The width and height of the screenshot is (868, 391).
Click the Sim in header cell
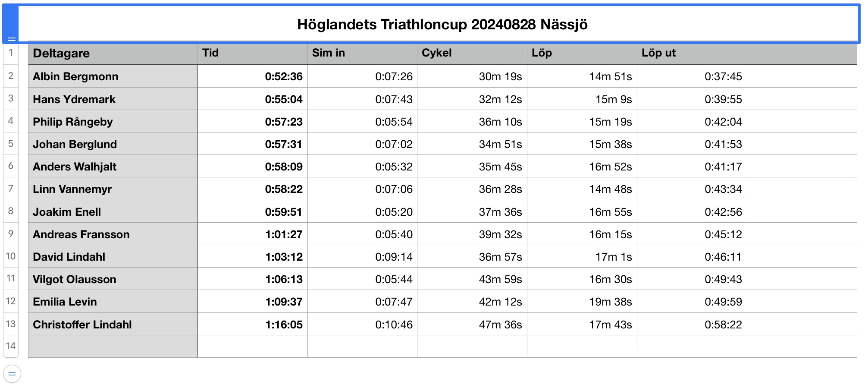362,54
